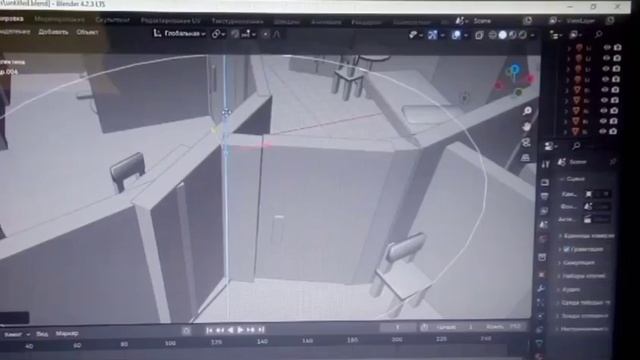Collapse the Сцена panel
Image resolution: width=640 pixels, height=360 pixels.
573,179
